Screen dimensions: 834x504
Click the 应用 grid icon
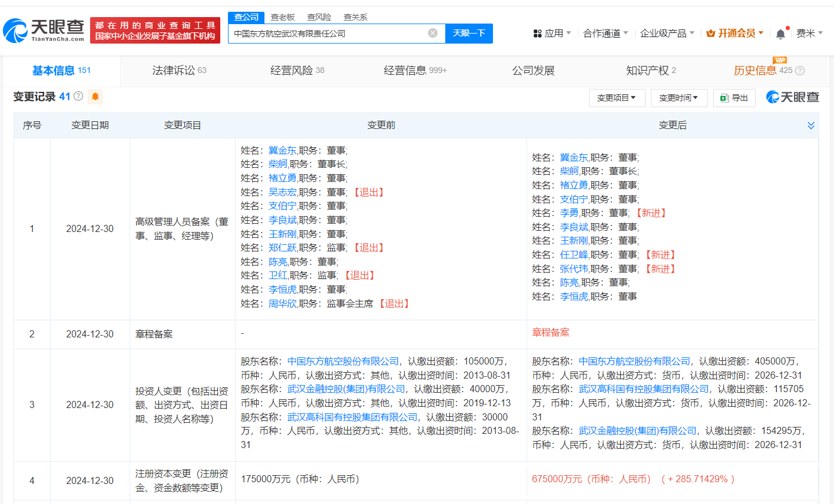(x=537, y=34)
